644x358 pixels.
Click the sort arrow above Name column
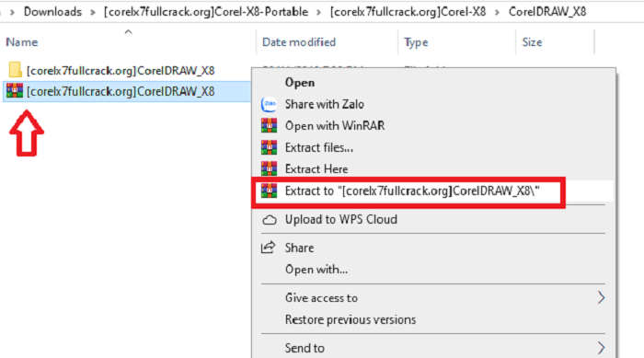(x=129, y=31)
